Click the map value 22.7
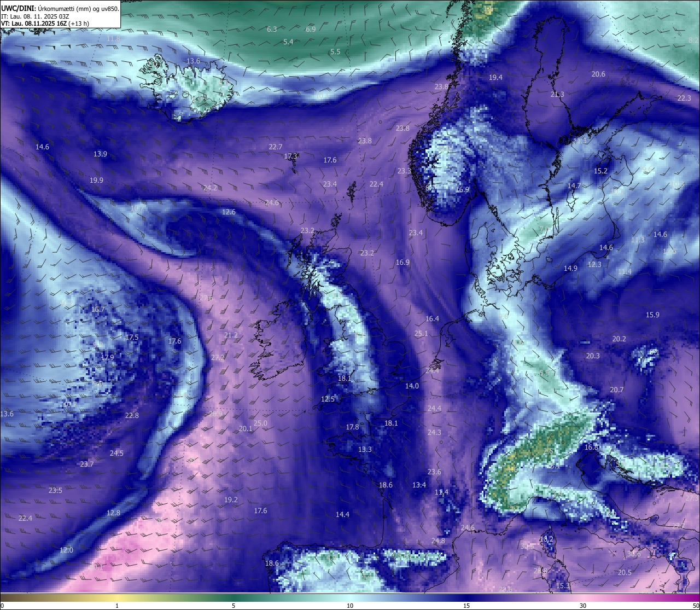This screenshot has height=610, width=700. [x=276, y=147]
